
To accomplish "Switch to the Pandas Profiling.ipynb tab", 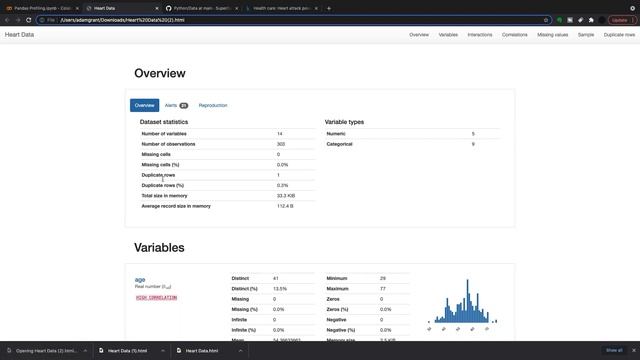I will tap(41, 8).
